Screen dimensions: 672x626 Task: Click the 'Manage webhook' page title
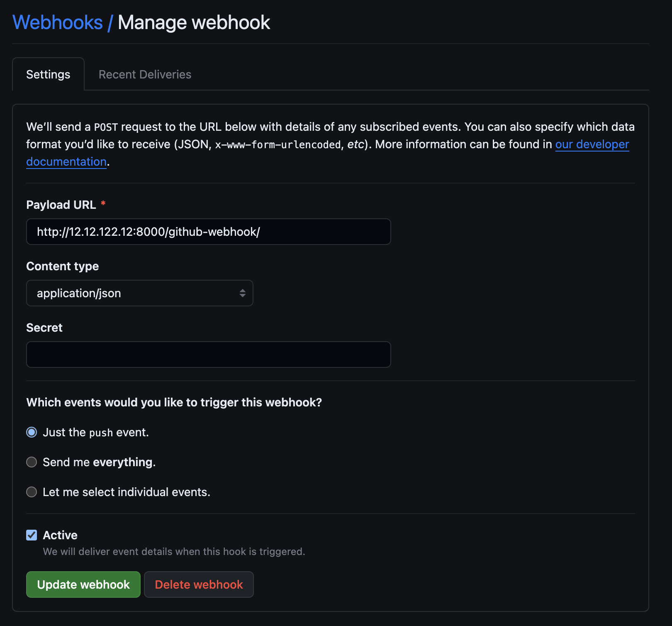[x=194, y=22]
